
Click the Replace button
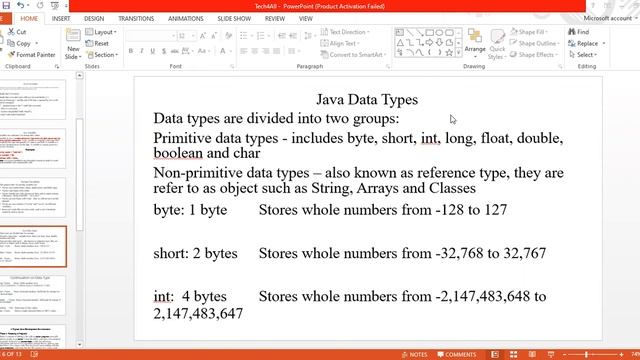click(587, 43)
